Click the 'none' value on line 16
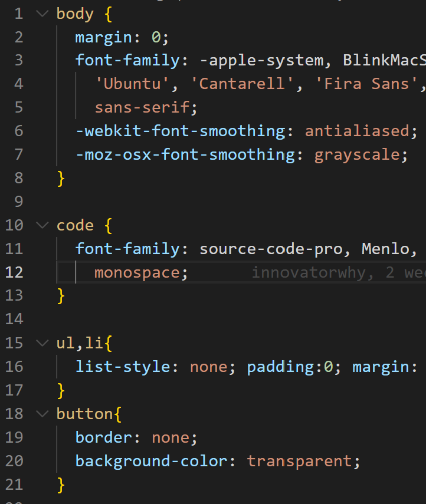Viewport: 426px width, 504px height. (x=208, y=367)
